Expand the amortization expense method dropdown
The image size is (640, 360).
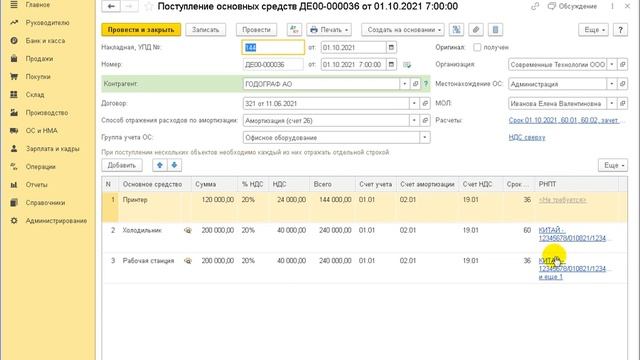pyautogui.click(x=414, y=120)
